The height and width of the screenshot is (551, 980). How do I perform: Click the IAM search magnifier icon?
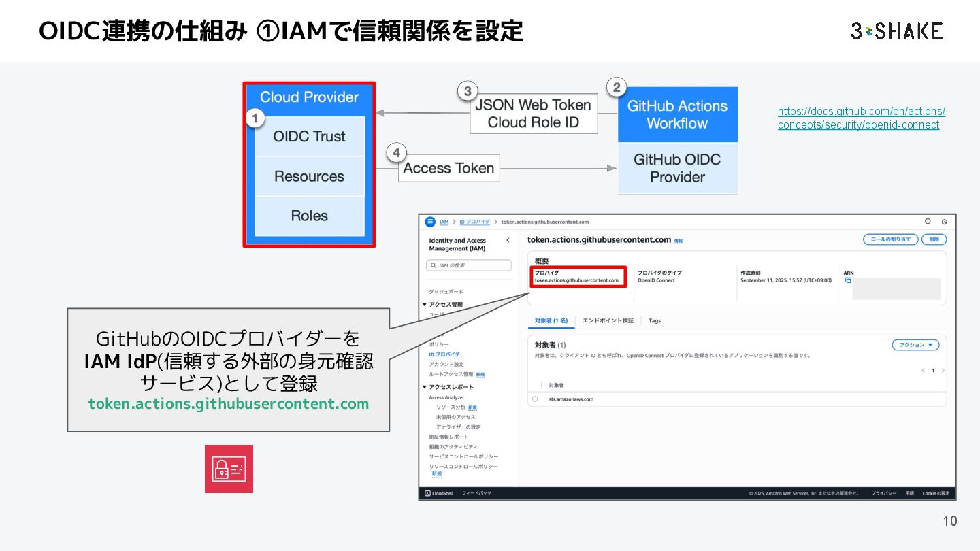pos(434,265)
